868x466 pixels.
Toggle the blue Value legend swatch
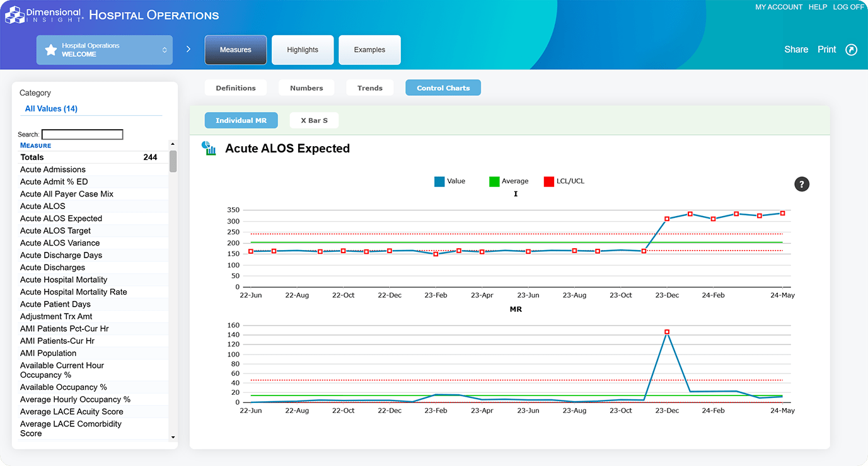click(x=439, y=181)
